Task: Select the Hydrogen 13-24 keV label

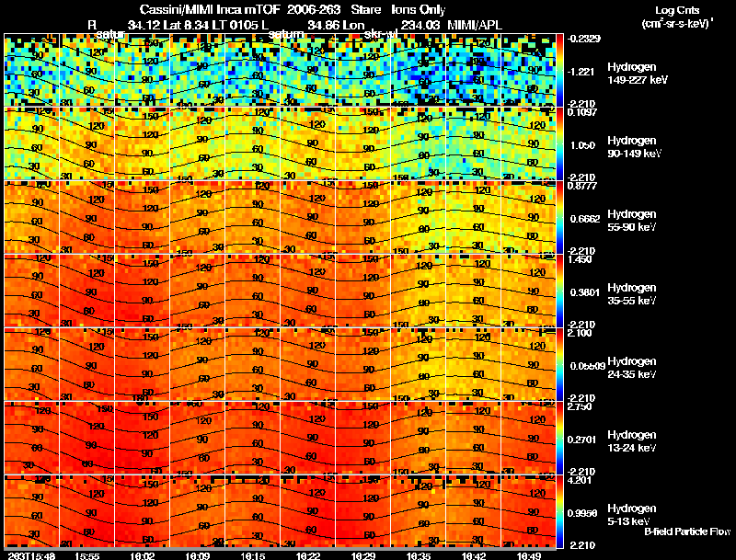Action: 631,441
